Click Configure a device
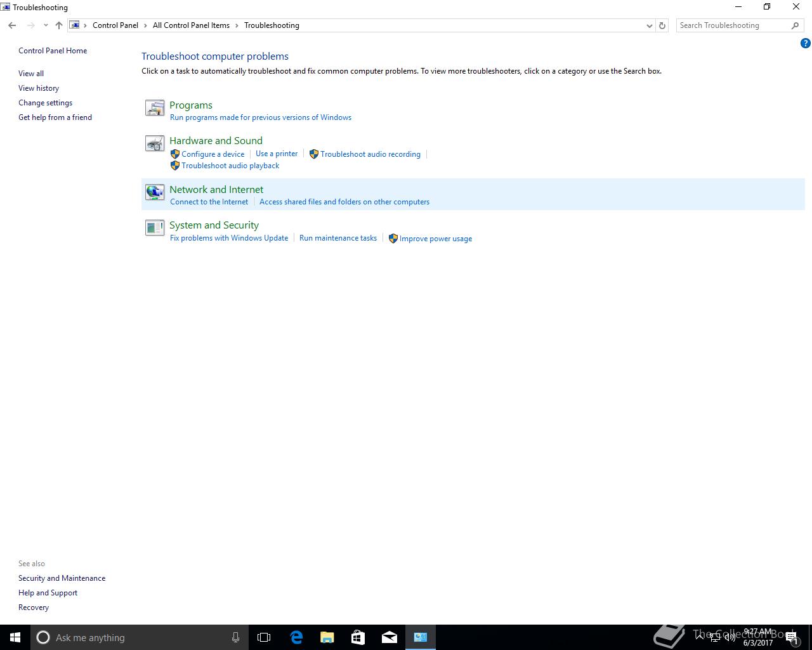812x650 pixels. (x=213, y=154)
